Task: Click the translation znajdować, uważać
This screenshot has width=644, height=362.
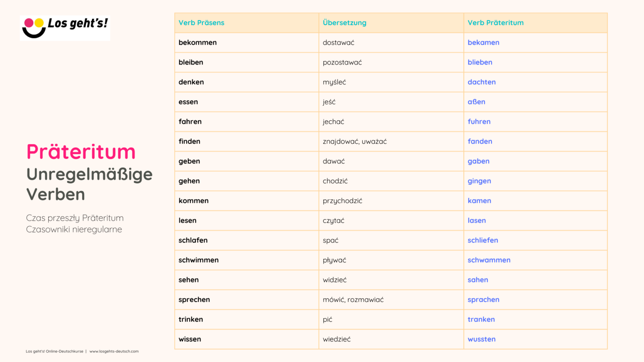Action: tap(354, 142)
